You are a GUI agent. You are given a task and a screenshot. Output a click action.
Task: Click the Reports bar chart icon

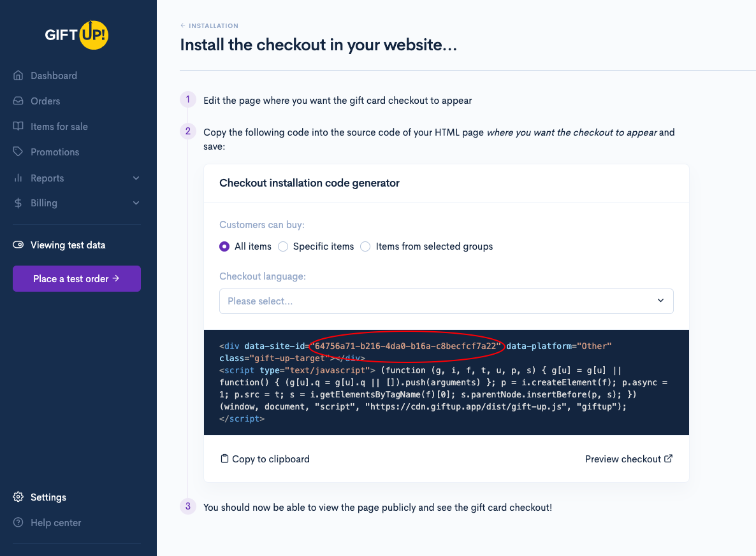(18, 178)
